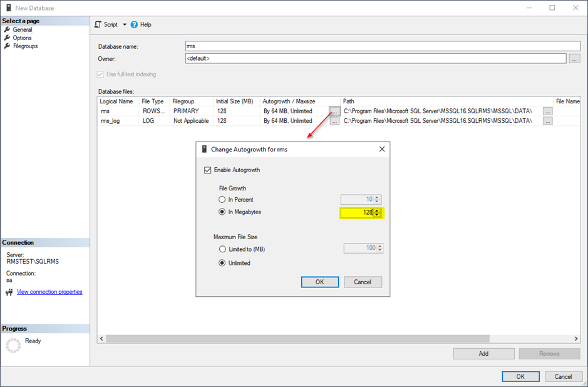The image size is (588, 387).
Task: Click OK in New Database window
Action: coord(520,376)
